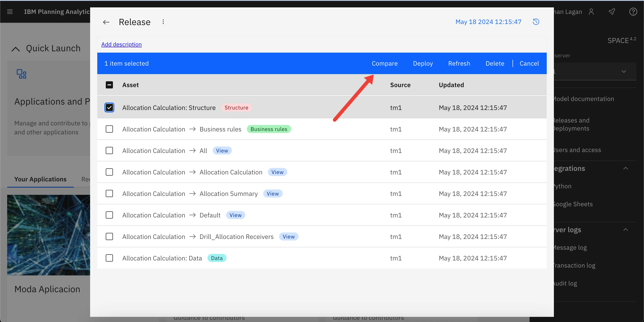Screen dimensions: 644x322
Task: Open release history clock icon
Action: point(536,22)
